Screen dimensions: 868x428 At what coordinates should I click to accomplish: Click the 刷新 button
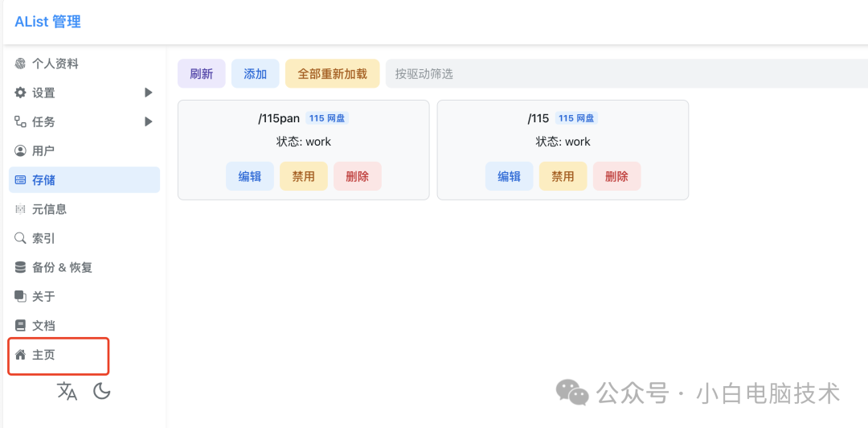click(x=202, y=74)
